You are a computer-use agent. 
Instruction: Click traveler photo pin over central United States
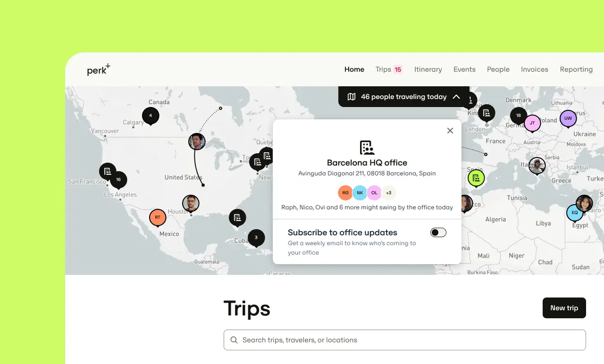(x=197, y=141)
